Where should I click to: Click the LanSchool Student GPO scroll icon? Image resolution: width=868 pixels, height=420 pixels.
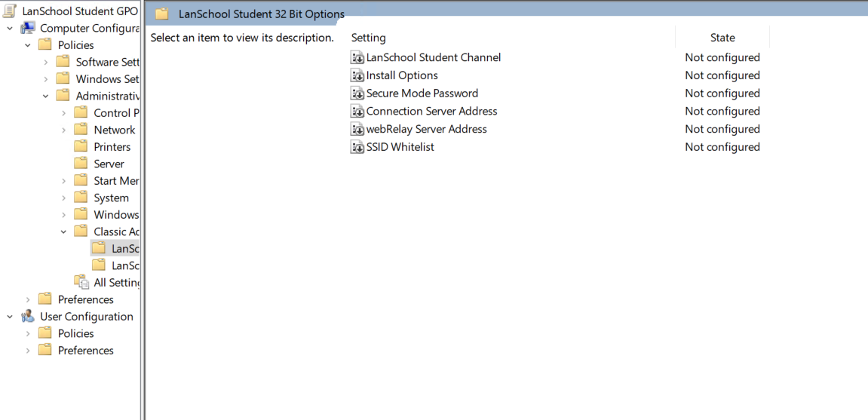(x=10, y=11)
